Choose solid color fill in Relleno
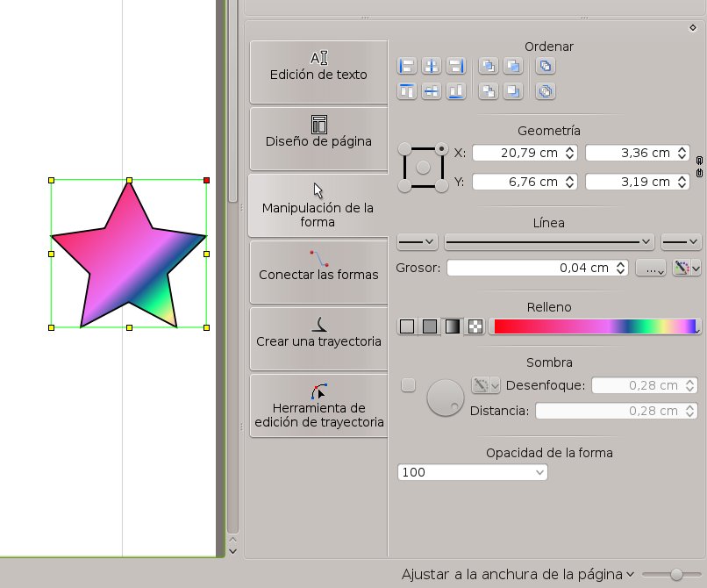The image size is (707, 588). tap(430, 326)
